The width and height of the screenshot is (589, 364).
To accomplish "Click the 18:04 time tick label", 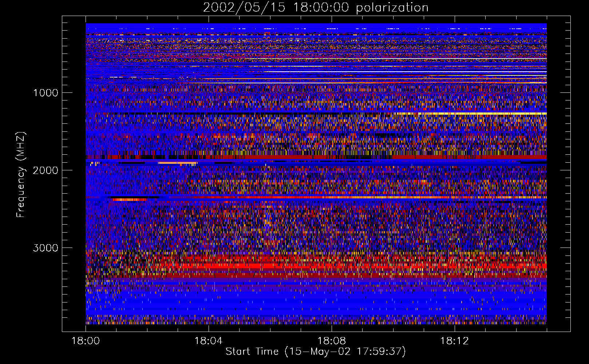I will point(209,341).
